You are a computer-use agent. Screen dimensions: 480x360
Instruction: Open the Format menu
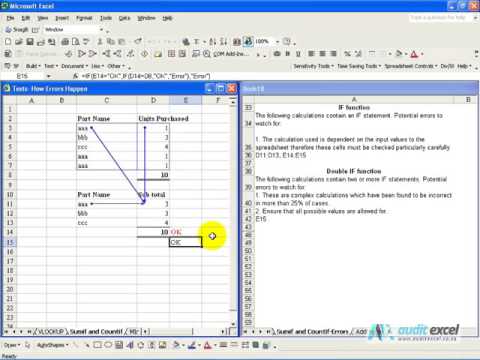pyautogui.click(x=84, y=18)
